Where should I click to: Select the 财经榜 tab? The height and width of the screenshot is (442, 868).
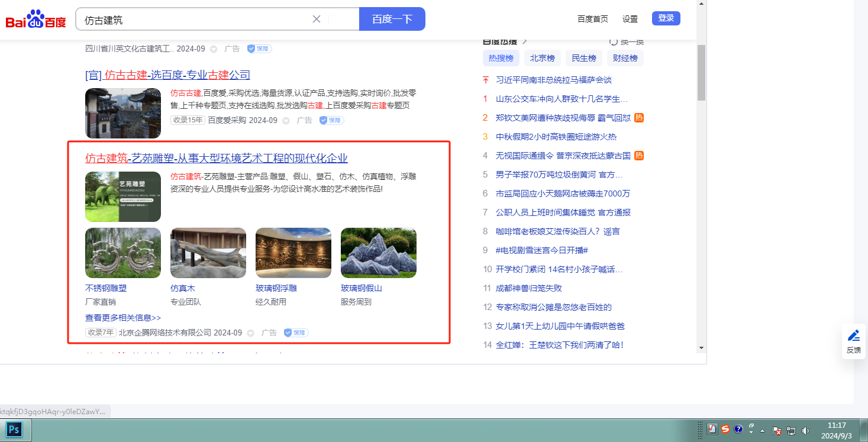click(x=625, y=58)
